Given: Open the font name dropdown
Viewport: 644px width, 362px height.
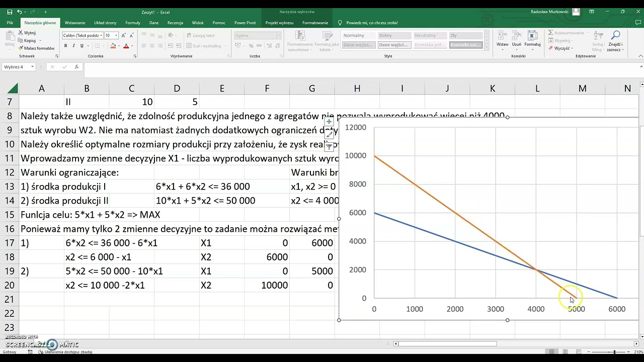Looking at the screenshot, I should coord(101,36).
